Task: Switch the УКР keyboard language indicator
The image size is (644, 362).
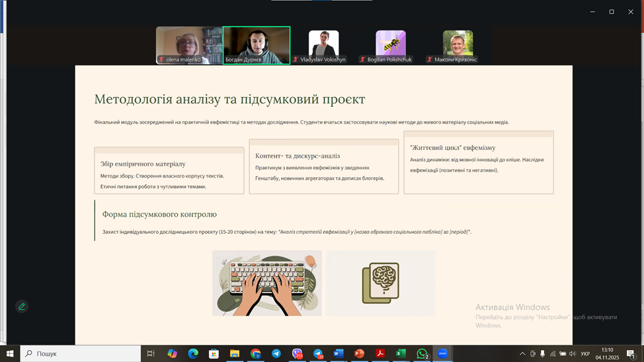Action: click(585, 354)
